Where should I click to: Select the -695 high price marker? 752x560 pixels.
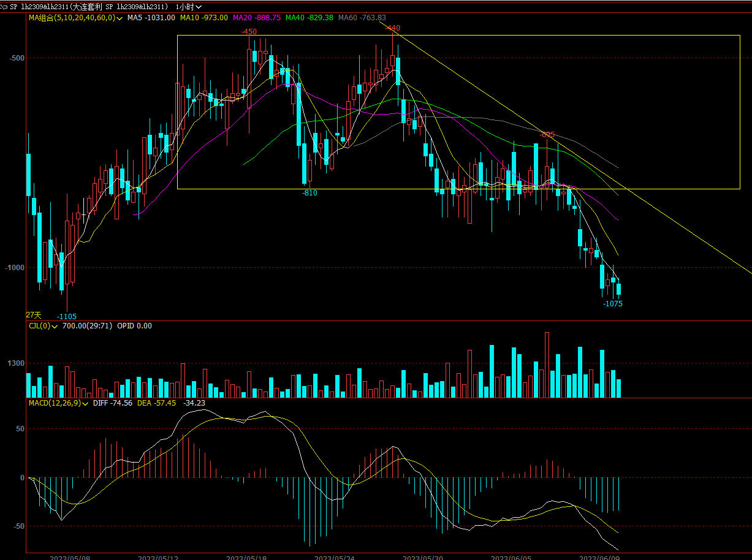tap(547, 134)
